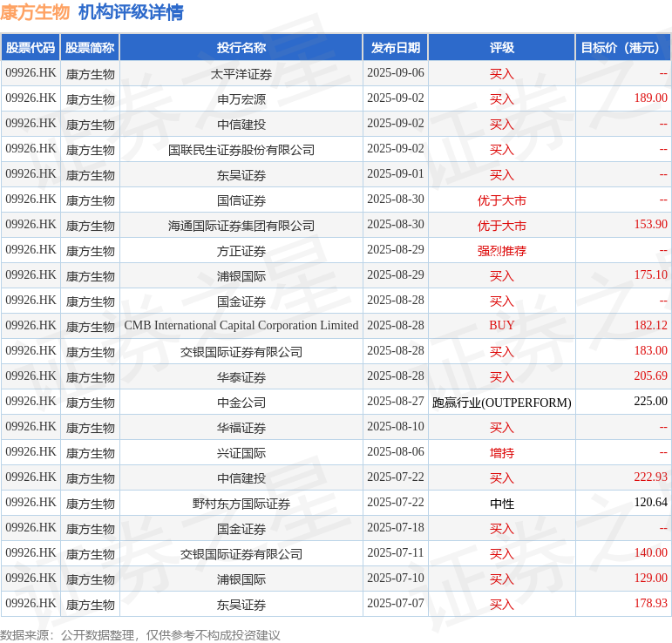Select the 兴证国际 cell
Viewport: 672px width, 643px height.
(x=241, y=453)
